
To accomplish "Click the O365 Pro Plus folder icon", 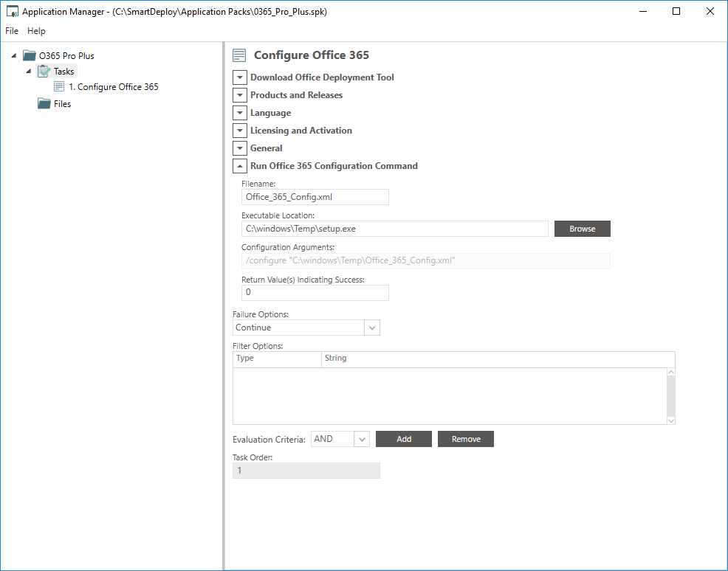I will coord(30,55).
